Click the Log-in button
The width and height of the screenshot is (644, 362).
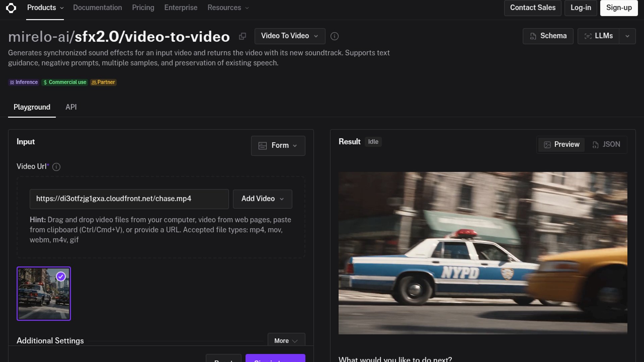tap(581, 8)
